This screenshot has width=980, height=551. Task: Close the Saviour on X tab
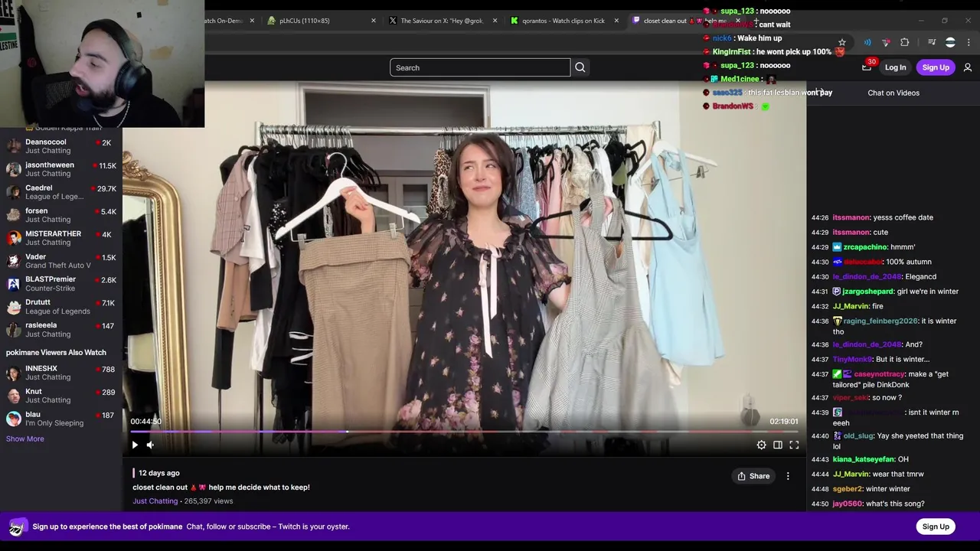pos(495,21)
